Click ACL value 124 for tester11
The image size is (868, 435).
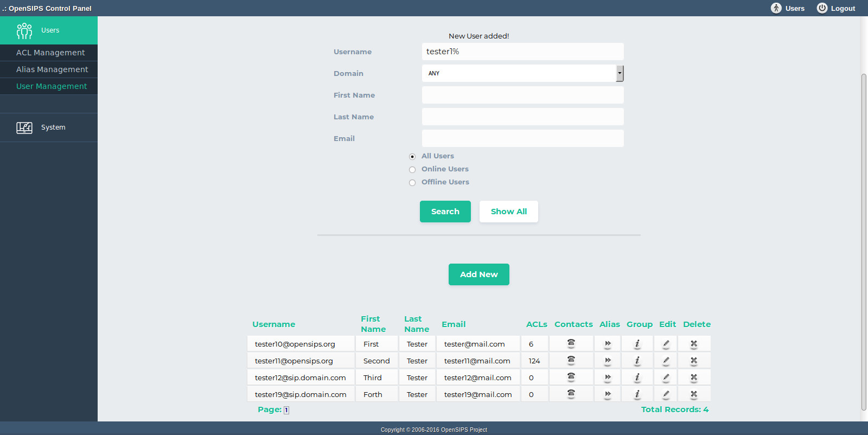[x=534, y=361]
